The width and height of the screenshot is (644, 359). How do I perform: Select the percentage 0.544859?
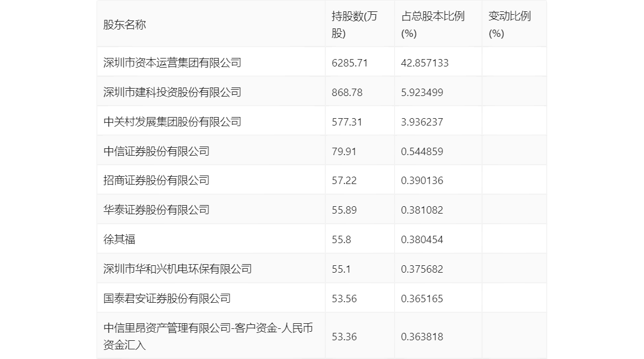[x=422, y=152]
